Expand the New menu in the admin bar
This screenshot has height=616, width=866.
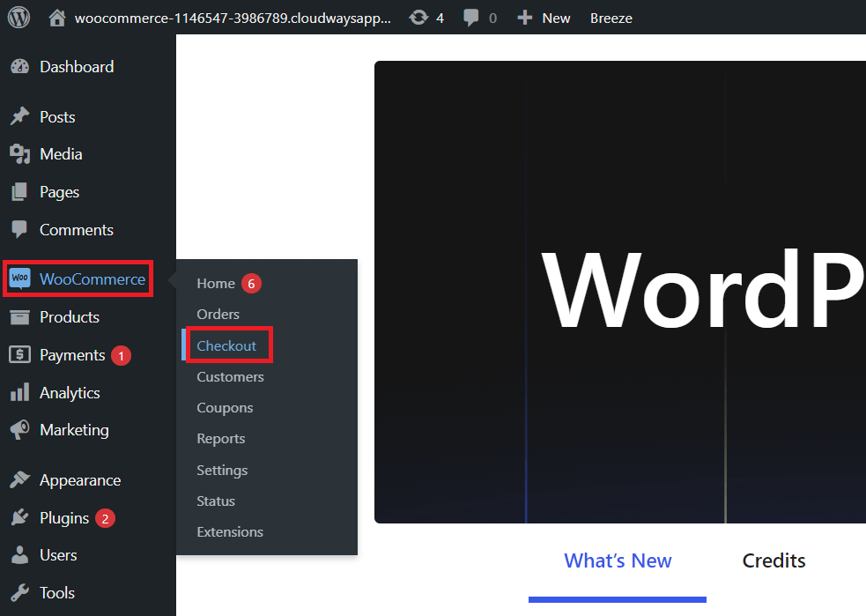[544, 17]
